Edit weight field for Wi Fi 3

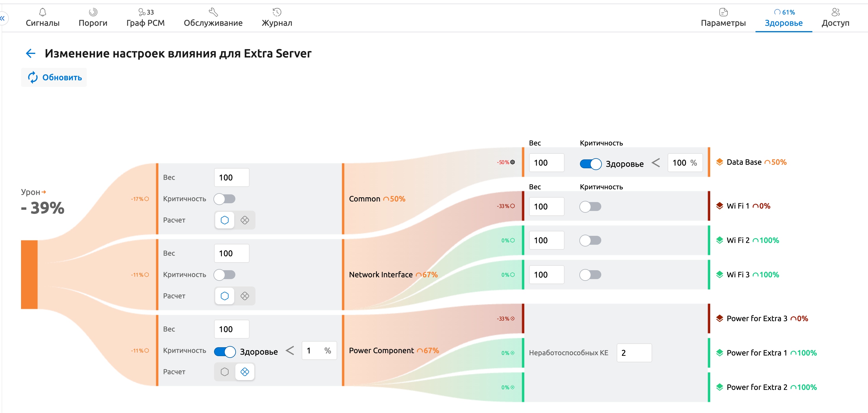point(546,275)
